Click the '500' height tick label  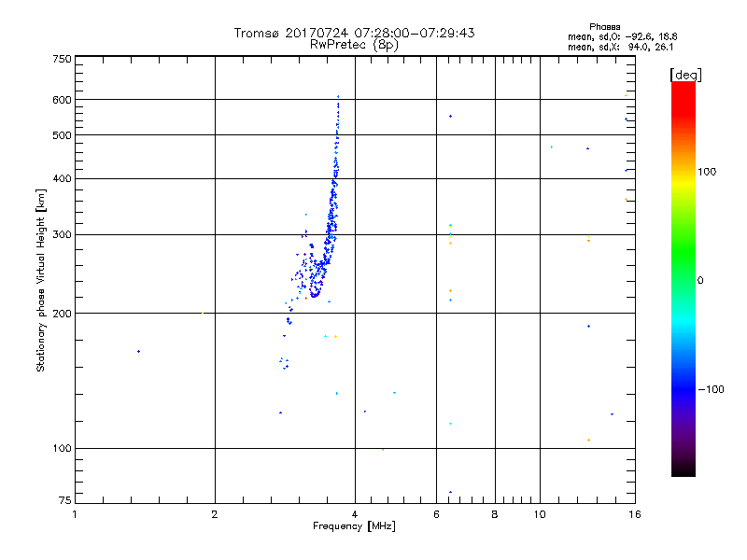62,135
